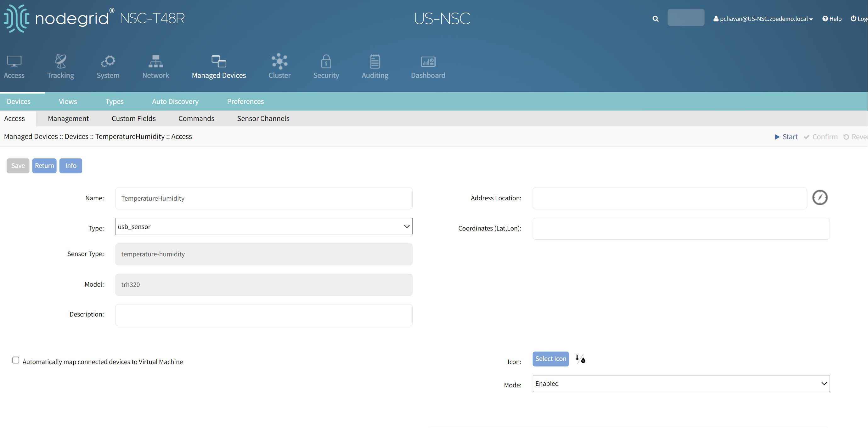Switch to the Types tab
The height and width of the screenshot is (434, 868).
coord(114,101)
